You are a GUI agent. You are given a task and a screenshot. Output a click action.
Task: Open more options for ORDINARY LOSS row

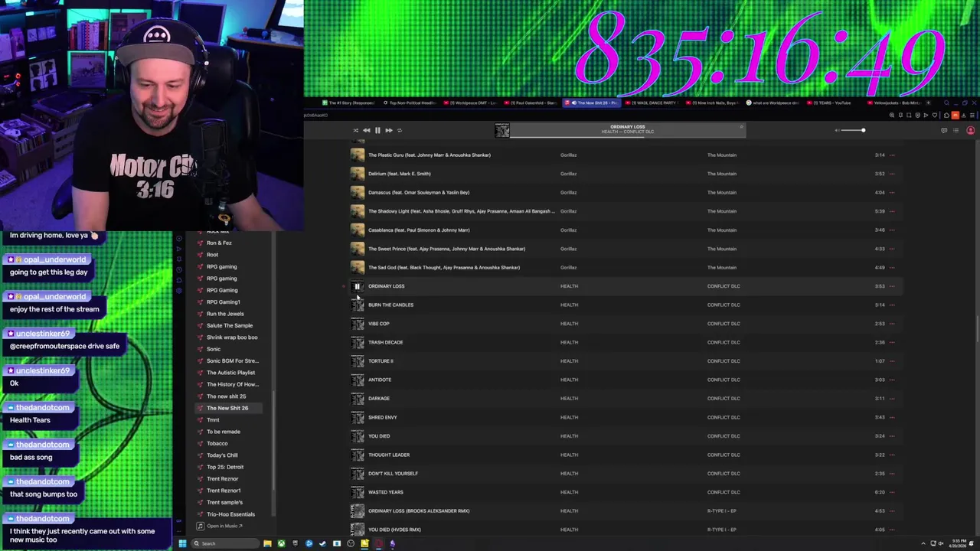click(892, 286)
